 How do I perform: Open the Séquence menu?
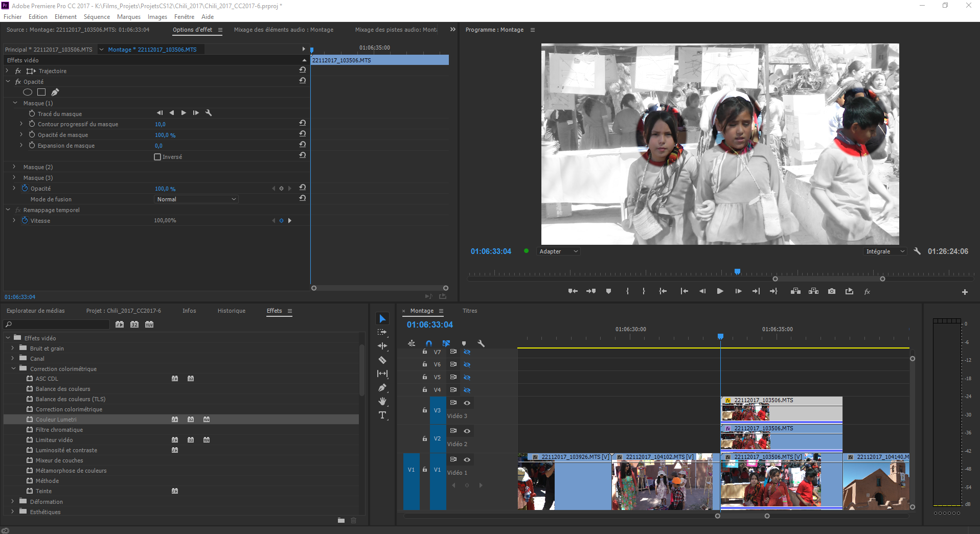coord(97,17)
